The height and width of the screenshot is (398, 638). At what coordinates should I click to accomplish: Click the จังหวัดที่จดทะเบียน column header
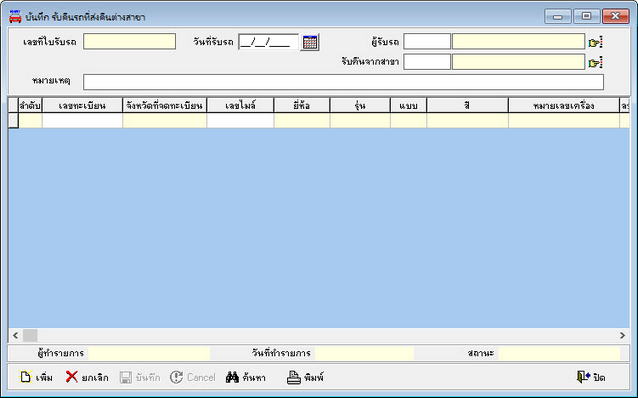pos(164,105)
